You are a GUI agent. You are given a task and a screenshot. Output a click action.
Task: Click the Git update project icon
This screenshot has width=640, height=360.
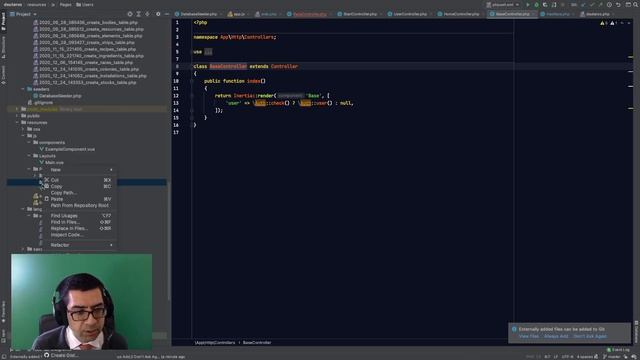point(583,4)
